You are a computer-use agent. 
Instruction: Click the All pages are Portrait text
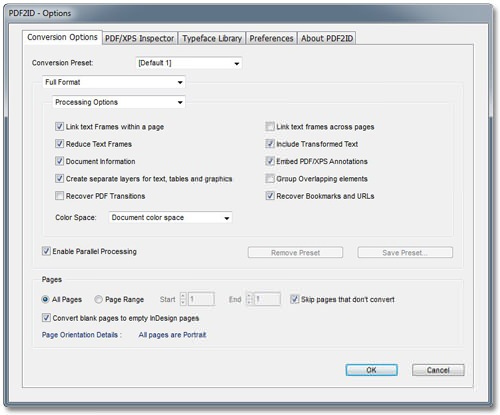[172, 335]
